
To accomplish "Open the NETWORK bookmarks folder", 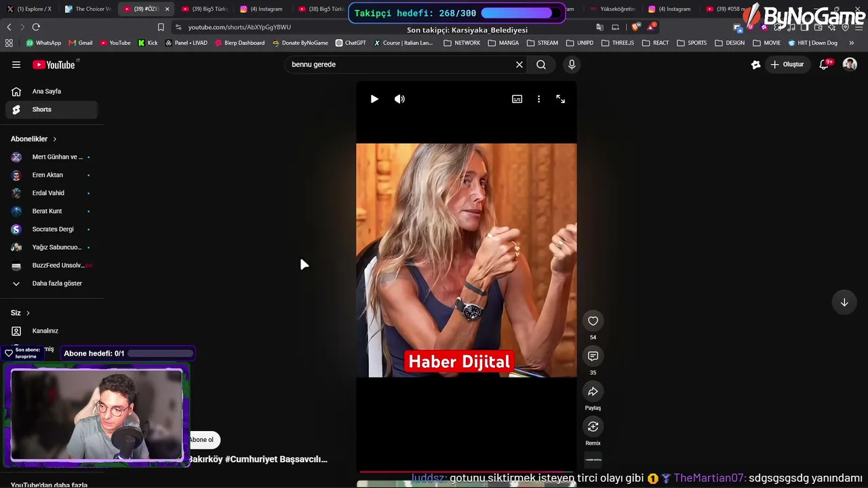I will pyautogui.click(x=462, y=43).
